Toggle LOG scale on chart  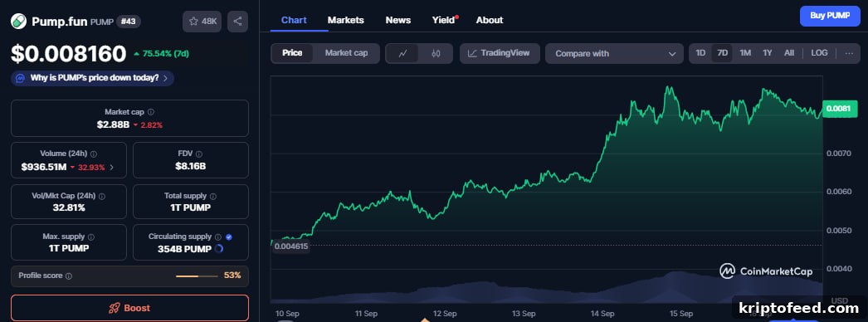coord(819,53)
